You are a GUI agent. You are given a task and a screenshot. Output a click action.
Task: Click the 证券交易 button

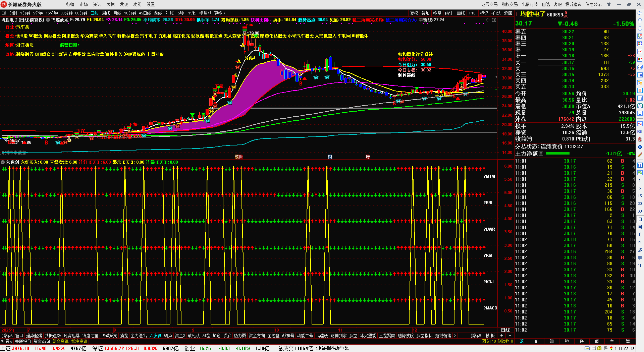[x=490, y=4]
